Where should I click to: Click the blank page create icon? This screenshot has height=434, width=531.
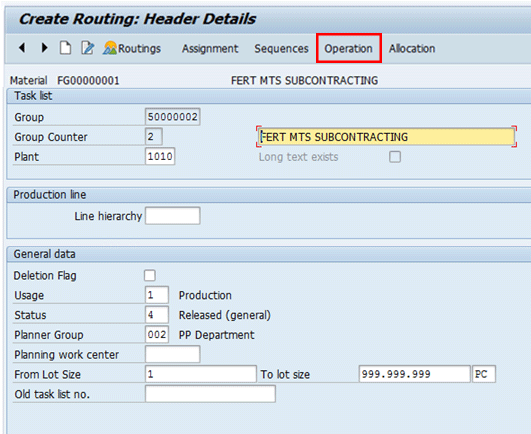tap(65, 48)
